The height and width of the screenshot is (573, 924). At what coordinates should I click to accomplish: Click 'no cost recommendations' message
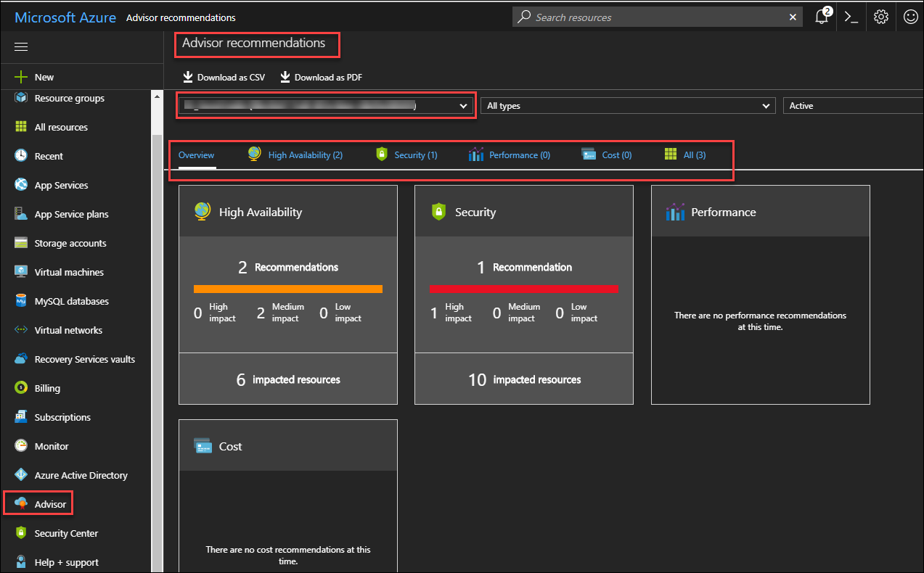point(288,556)
